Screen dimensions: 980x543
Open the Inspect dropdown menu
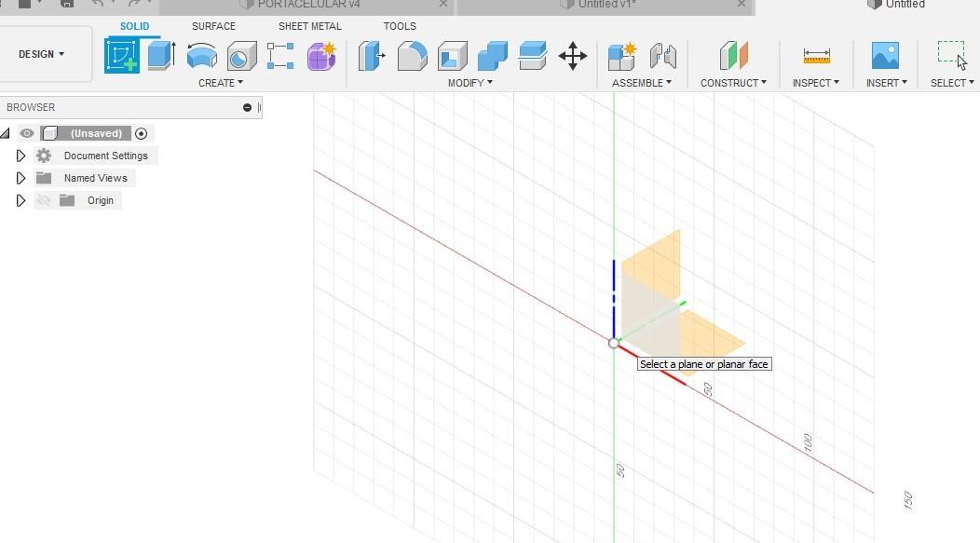click(816, 83)
